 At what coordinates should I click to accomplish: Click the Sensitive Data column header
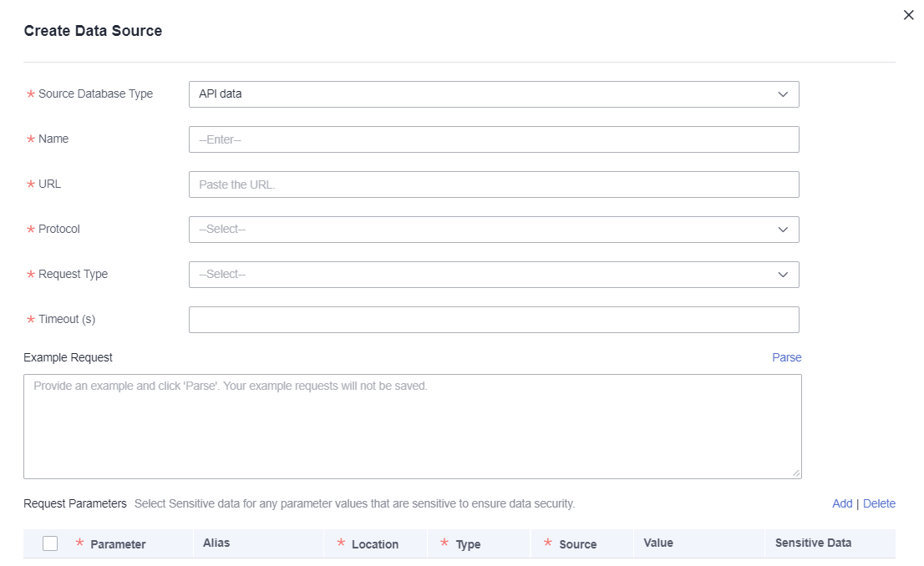coord(813,543)
